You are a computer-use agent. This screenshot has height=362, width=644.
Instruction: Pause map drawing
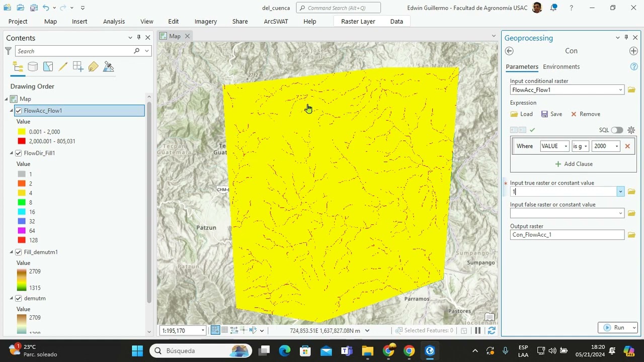tap(477, 330)
